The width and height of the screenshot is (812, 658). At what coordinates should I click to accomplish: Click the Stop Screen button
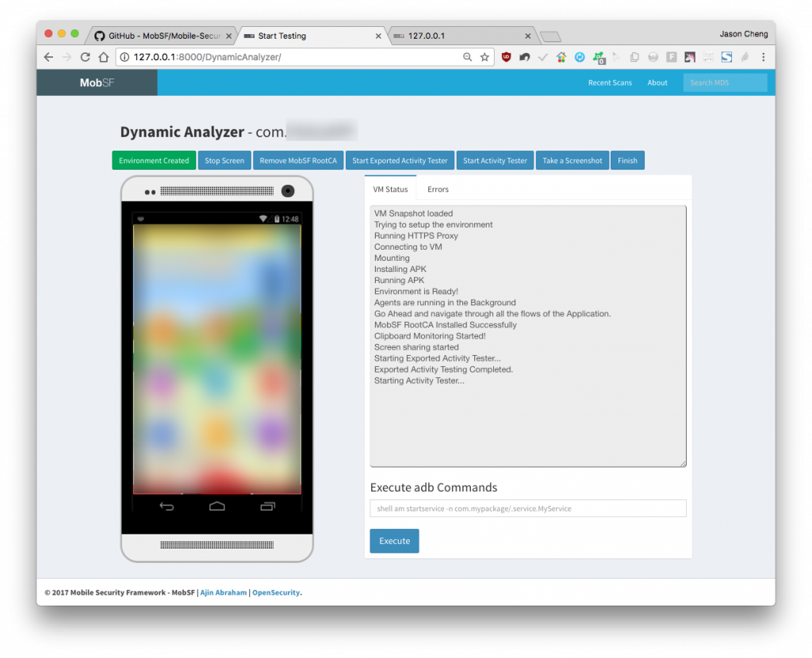click(224, 160)
